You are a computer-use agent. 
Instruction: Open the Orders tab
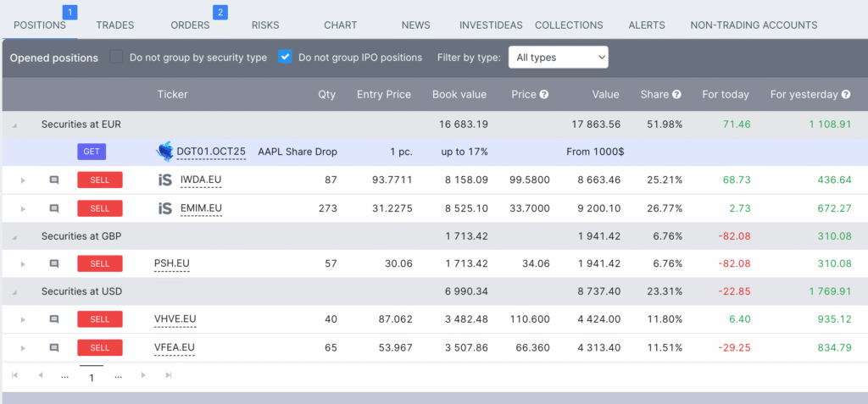pos(190,25)
